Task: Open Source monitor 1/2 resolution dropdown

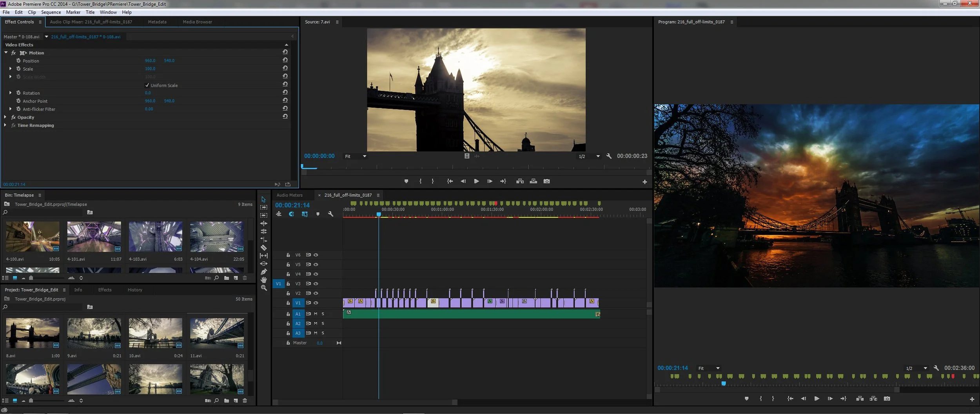Action: (x=589, y=156)
